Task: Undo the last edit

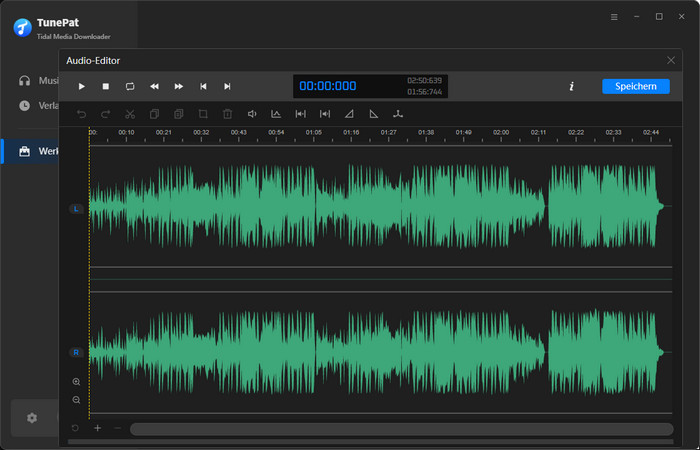Action: tap(81, 114)
